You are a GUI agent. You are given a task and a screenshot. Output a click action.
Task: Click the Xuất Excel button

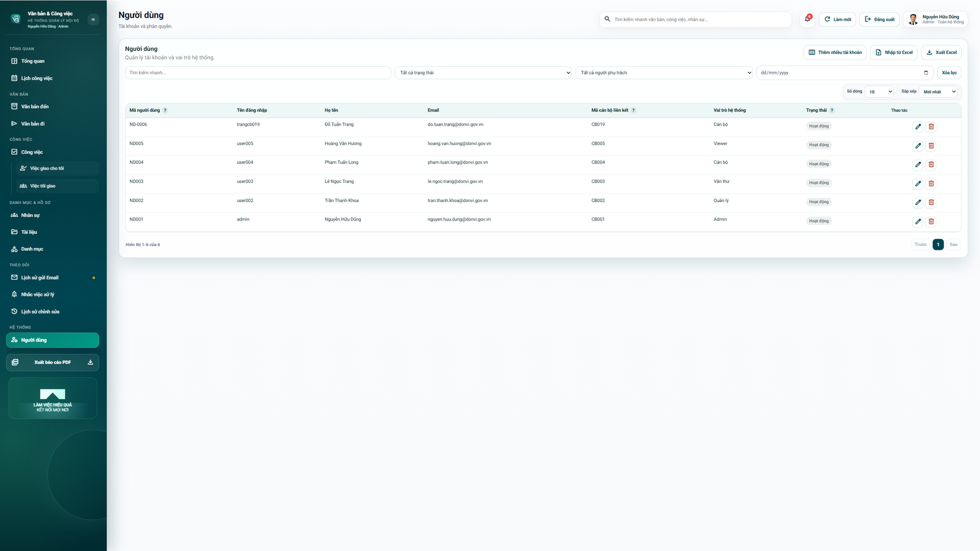(941, 53)
